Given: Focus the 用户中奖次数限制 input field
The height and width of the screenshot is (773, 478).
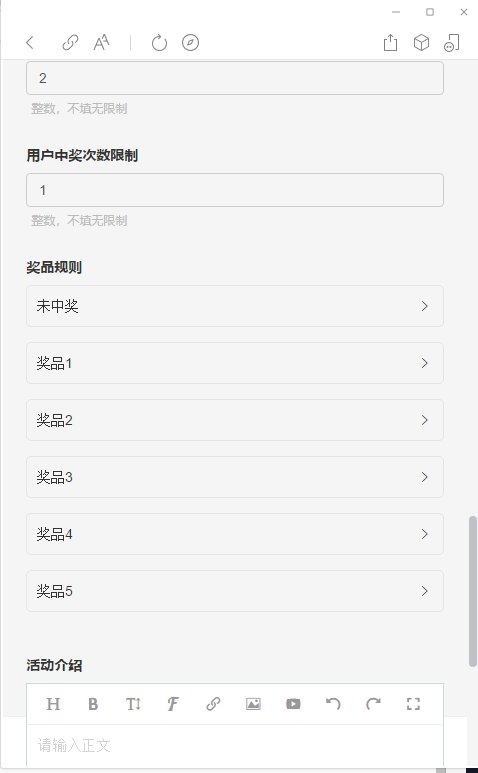Looking at the screenshot, I should click(235, 190).
